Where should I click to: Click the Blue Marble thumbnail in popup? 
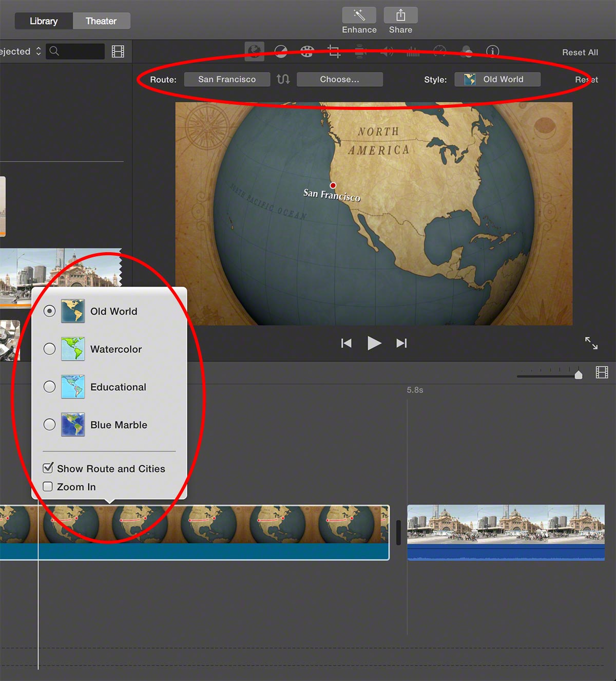click(x=73, y=425)
